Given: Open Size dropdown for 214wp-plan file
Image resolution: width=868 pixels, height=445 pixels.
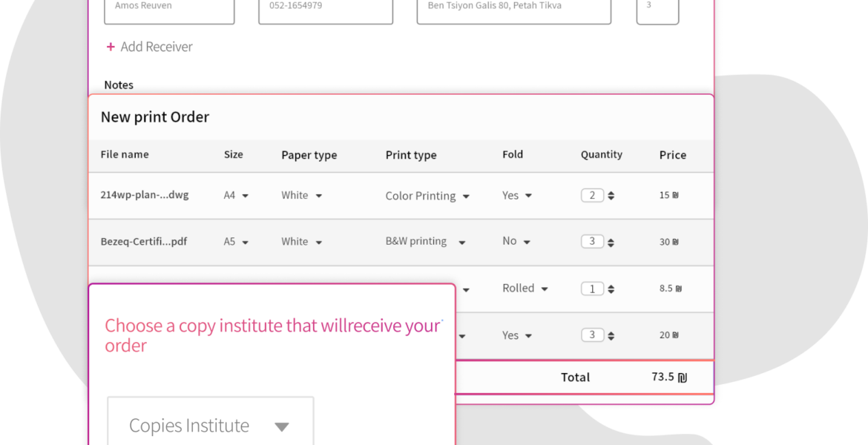Looking at the screenshot, I should point(237,196).
